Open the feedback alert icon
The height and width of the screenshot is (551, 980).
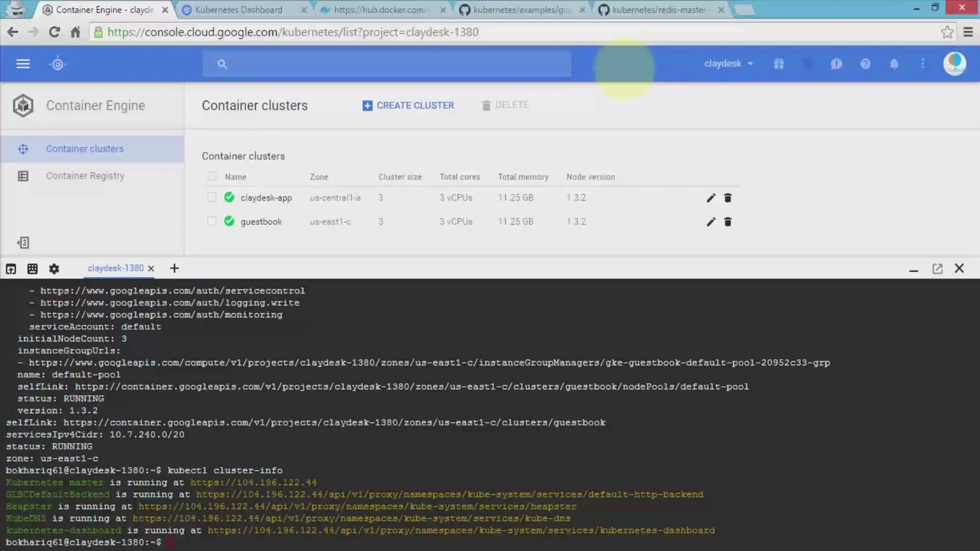[836, 64]
